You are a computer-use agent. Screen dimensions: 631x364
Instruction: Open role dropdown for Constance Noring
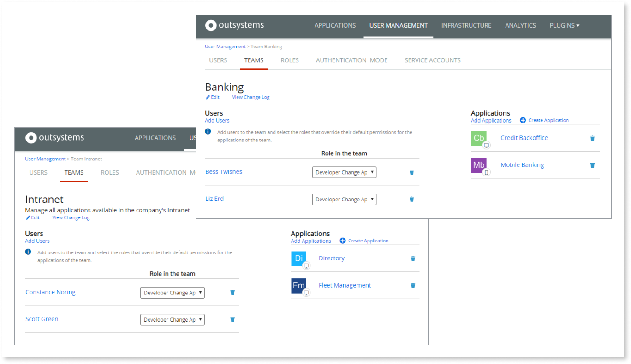tap(172, 293)
